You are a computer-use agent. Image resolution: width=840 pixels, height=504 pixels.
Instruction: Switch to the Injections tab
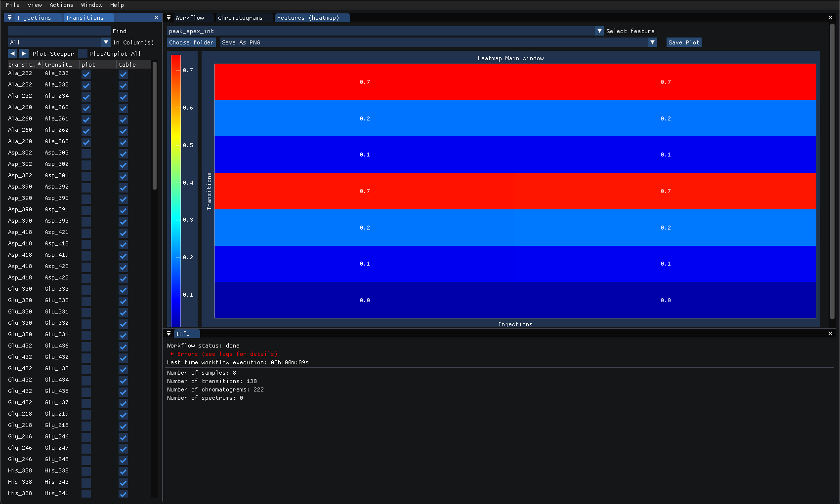pyautogui.click(x=34, y=18)
